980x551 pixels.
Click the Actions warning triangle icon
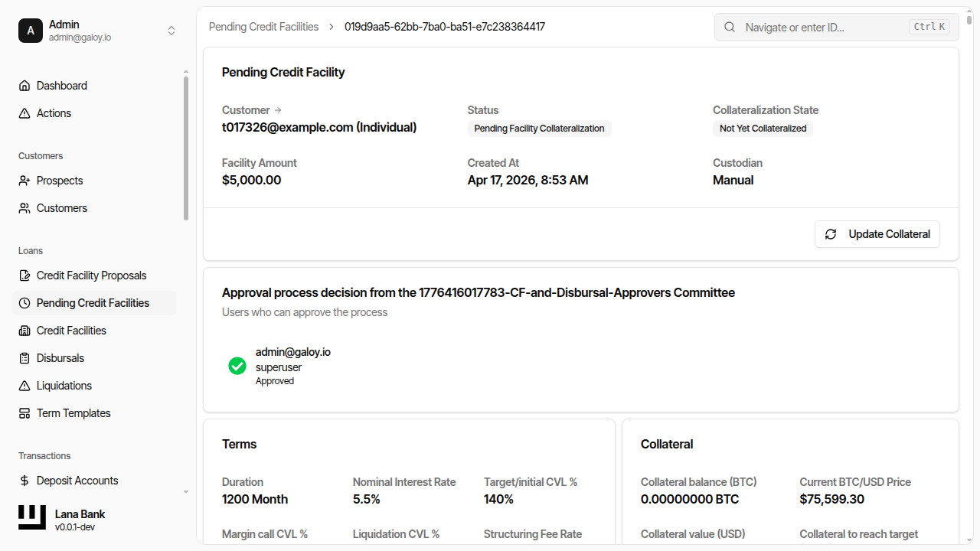click(24, 113)
